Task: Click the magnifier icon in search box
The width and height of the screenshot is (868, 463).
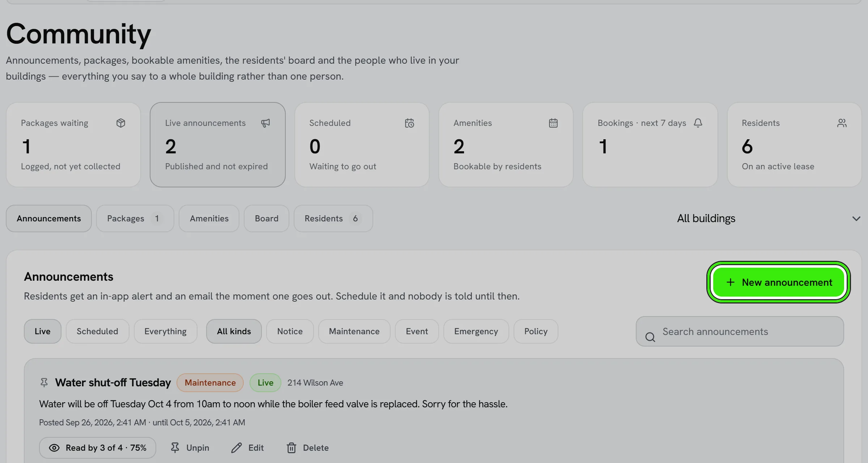Action: point(650,337)
